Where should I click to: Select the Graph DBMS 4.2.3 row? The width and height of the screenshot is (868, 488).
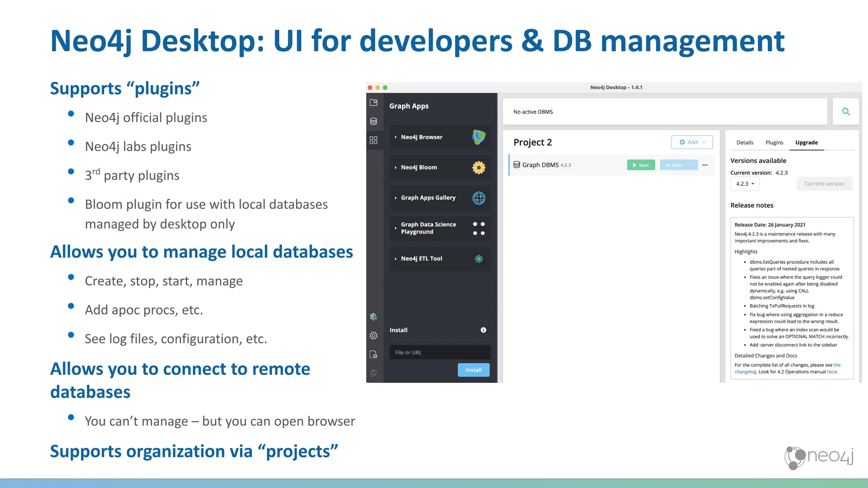[612, 165]
